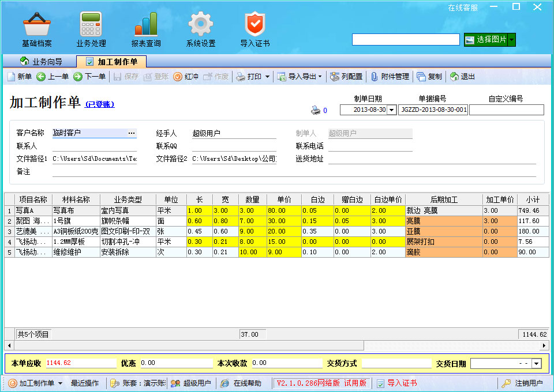The image size is (554, 392).
Task: Click the horizontal scrollbar right arrow
Action: click(x=544, y=345)
